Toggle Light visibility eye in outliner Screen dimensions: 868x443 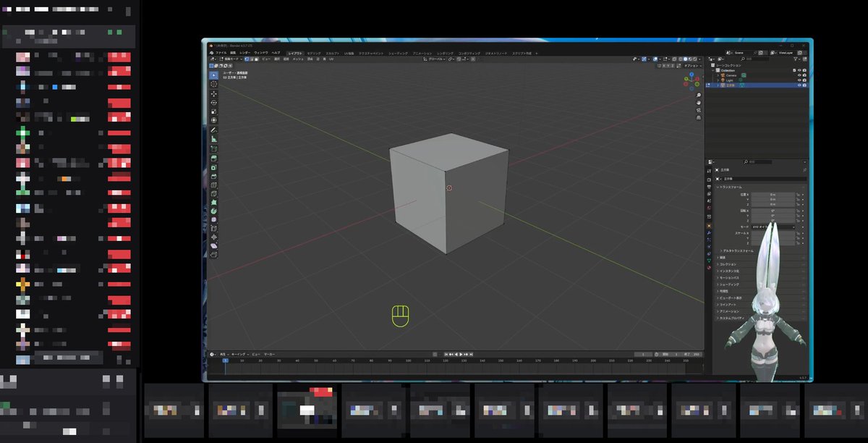coord(799,80)
